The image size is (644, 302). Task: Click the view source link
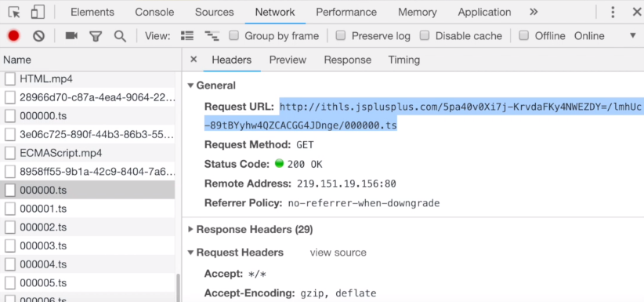point(338,253)
